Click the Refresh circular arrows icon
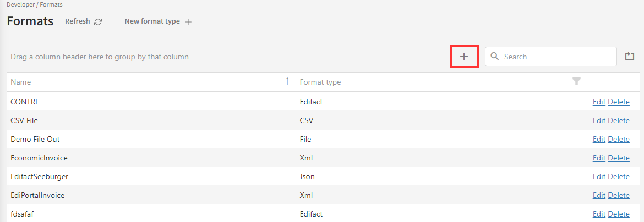This screenshot has width=644, height=222. pos(98,22)
